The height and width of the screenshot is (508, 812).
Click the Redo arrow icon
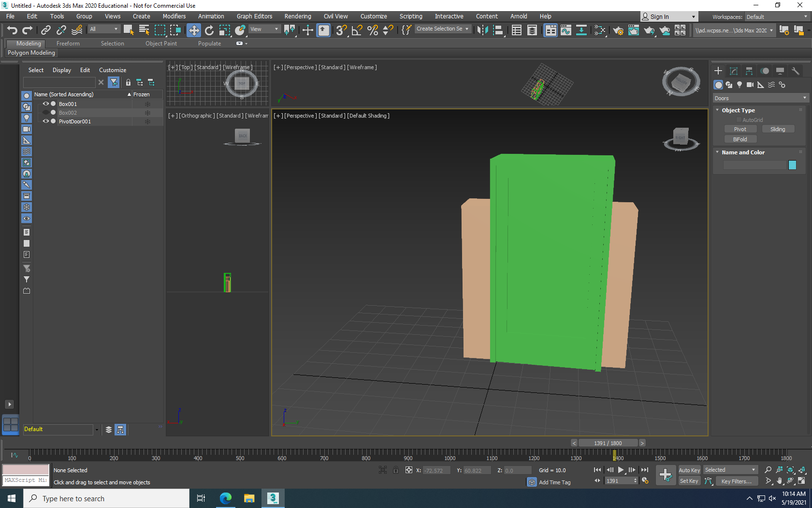[28, 30]
